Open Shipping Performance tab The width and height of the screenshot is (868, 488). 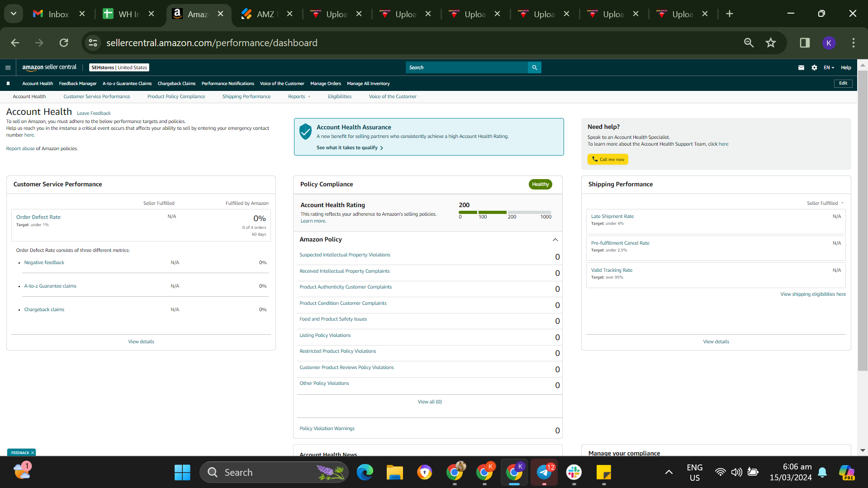[247, 97]
